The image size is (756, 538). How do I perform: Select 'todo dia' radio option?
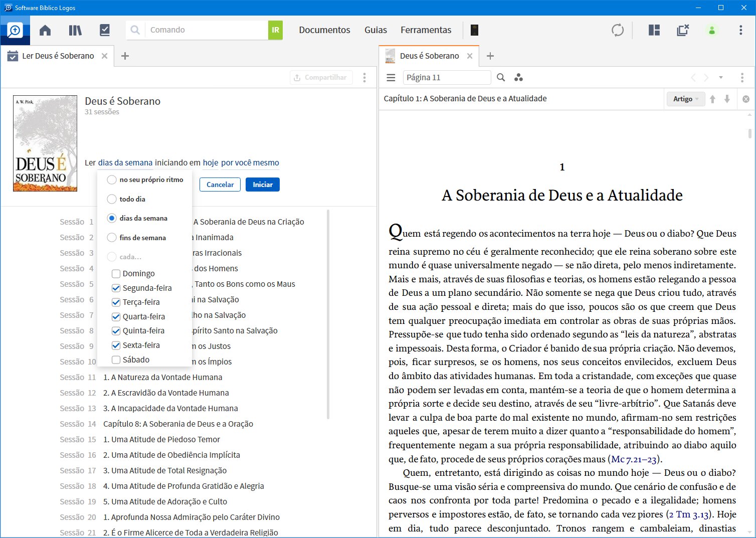pos(112,199)
